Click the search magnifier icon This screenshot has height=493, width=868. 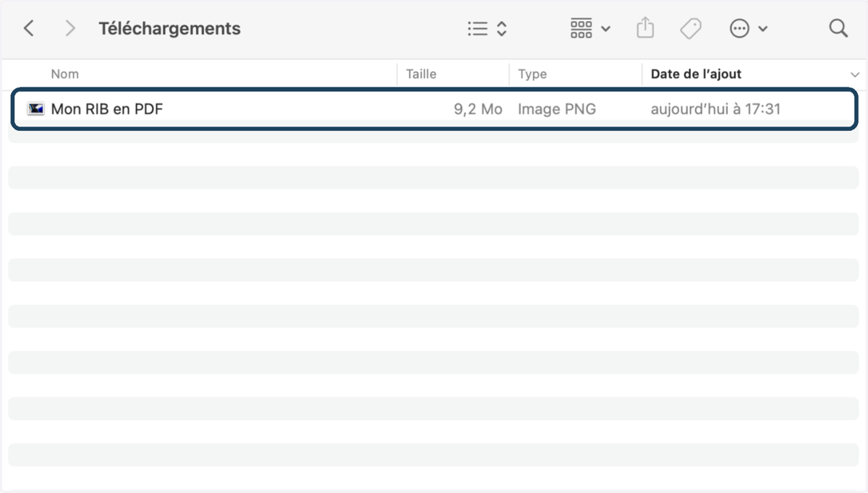coord(838,29)
